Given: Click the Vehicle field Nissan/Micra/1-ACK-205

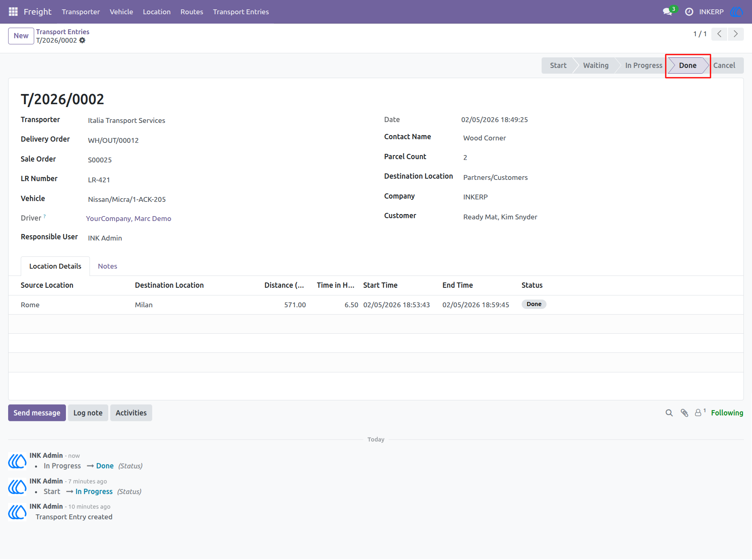Looking at the screenshot, I should 127,199.
